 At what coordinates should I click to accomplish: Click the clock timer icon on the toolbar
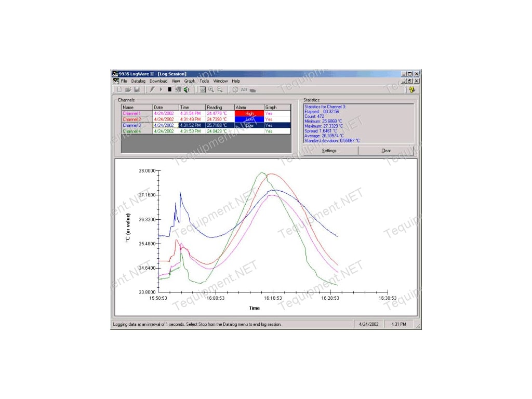(x=235, y=89)
